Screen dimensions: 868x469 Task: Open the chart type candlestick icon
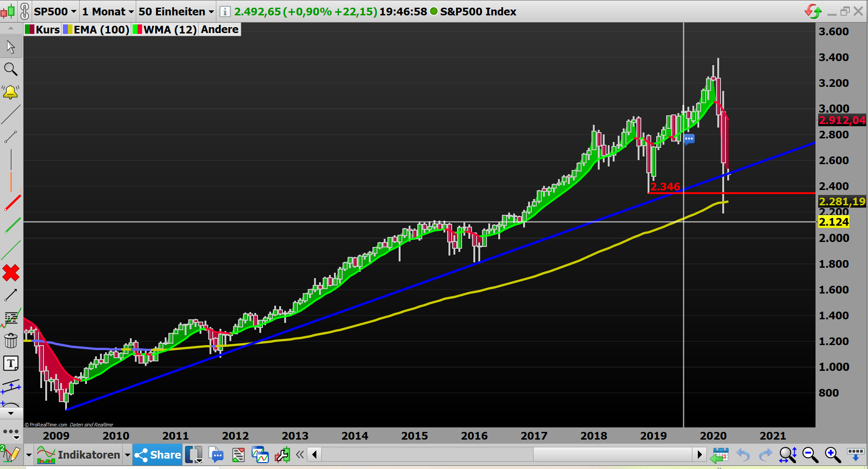(x=8, y=11)
